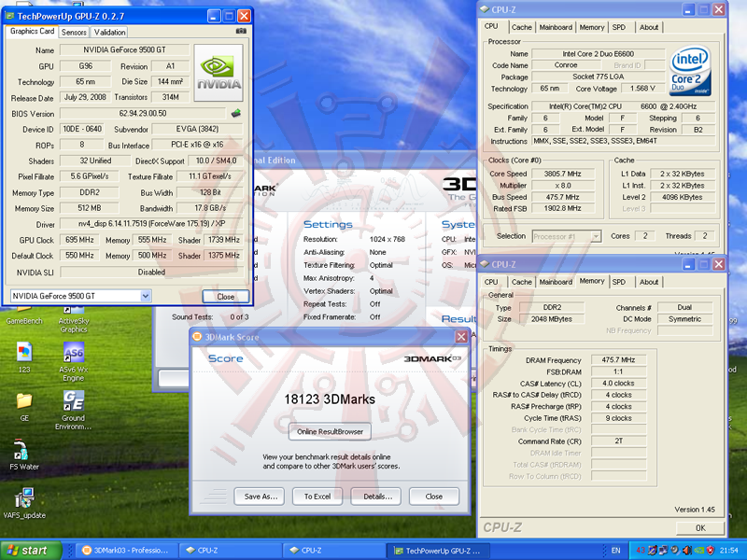Select the GE folder on the desktop
The image size is (747, 560).
coord(24,407)
